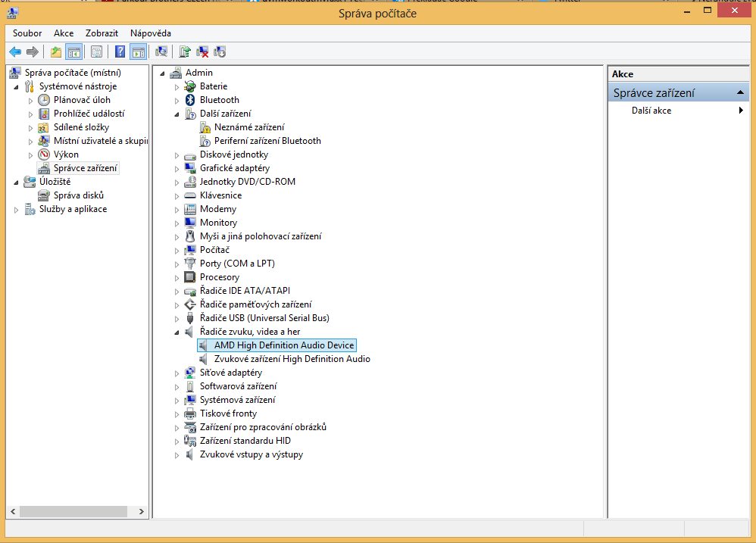Collapse the Systémové nástroje node

(x=17, y=87)
